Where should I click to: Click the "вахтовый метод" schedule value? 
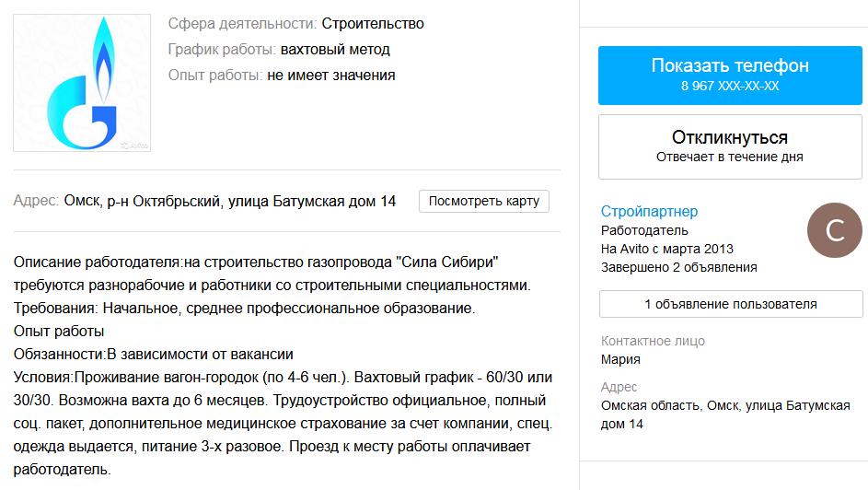335,49
